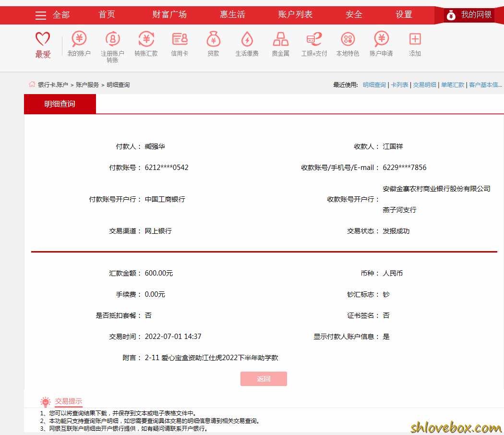The height and width of the screenshot is (435, 504).
Task: Open 本地特色 icon
Action: [348, 39]
